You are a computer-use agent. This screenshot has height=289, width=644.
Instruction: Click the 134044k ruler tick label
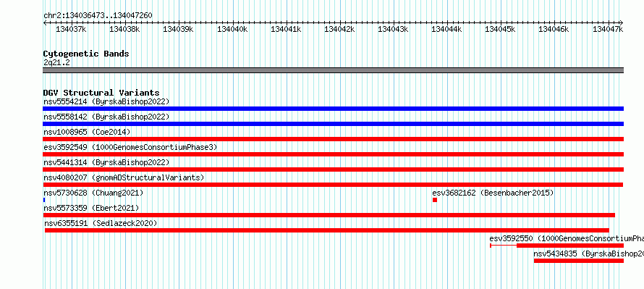click(447, 29)
